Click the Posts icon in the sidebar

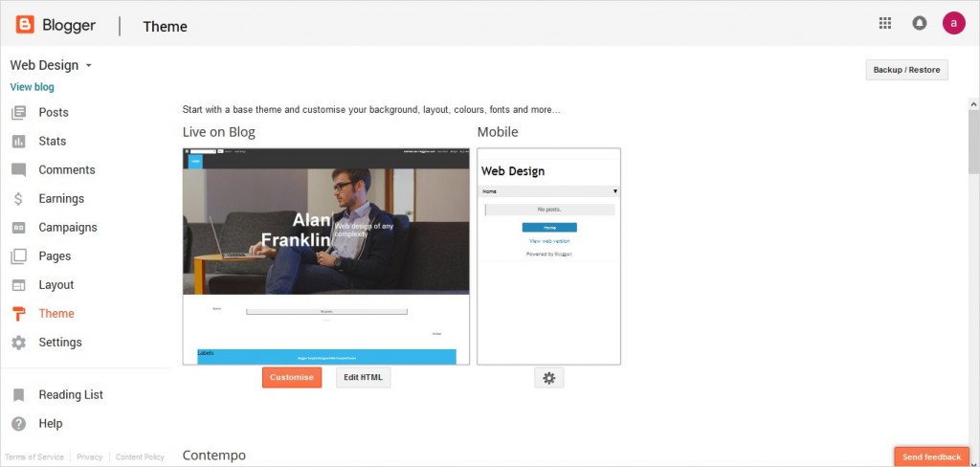point(19,113)
